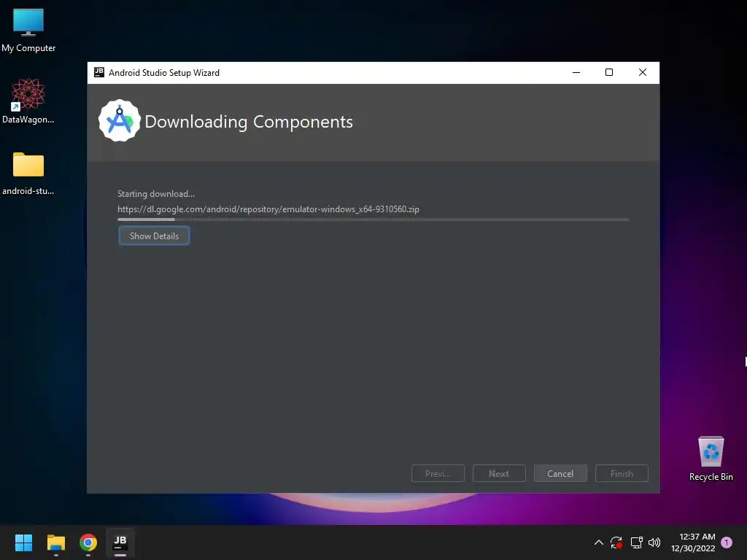Open the volume speaker tray icon

(654, 542)
